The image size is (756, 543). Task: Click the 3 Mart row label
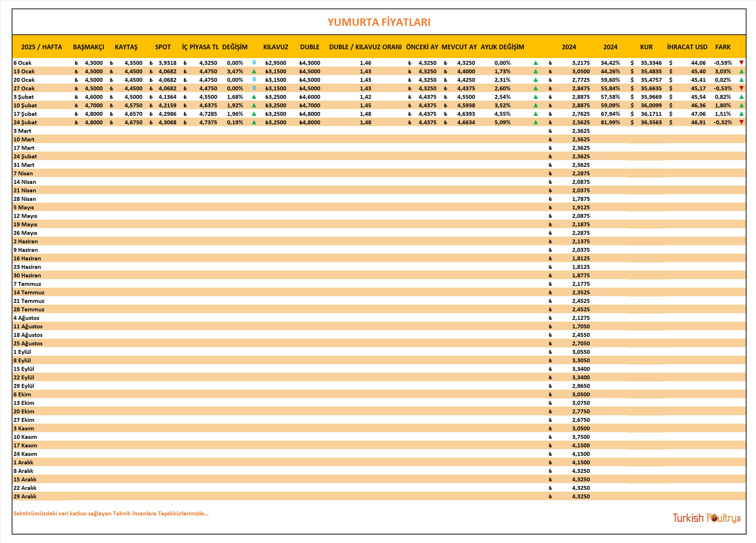(22, 131)
